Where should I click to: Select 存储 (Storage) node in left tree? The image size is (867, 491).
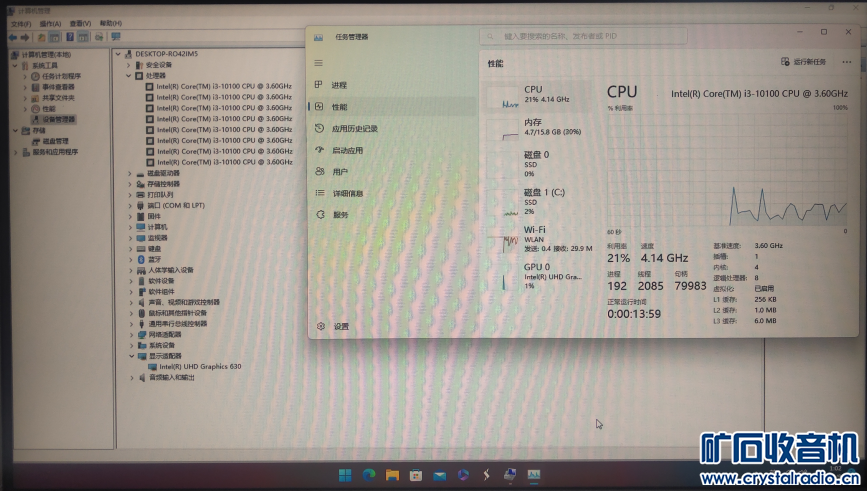click(39, 130)
